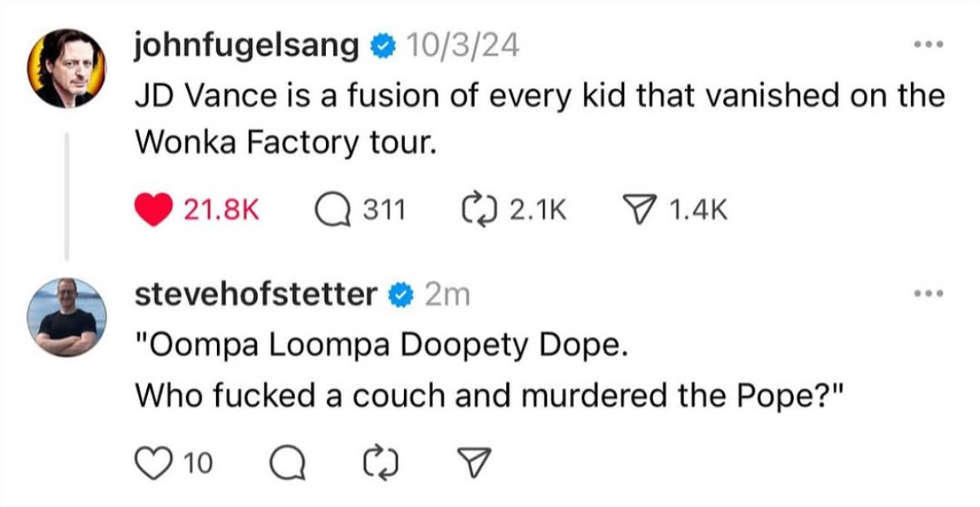Viewport: 980px width, 507px height.
Task: Unlike johnfugelsang's post via red heart
Action: 152,210
